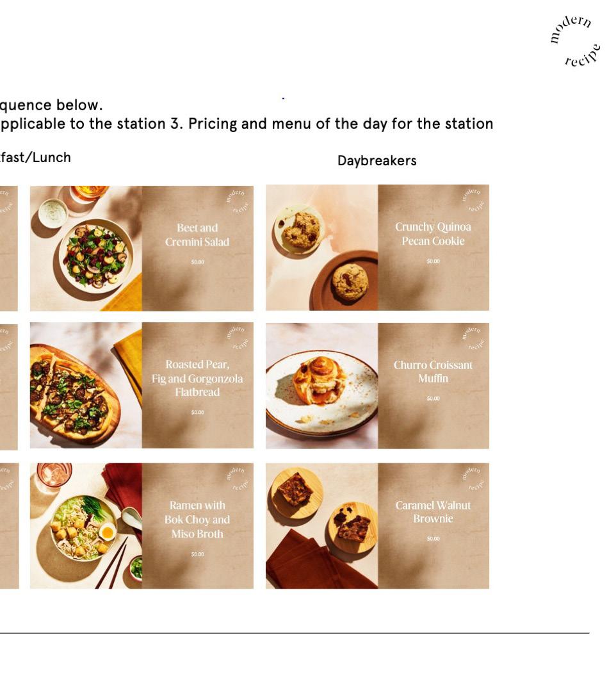Click the modern recipe logo at top right
616x692 pixels.
pos(575,41)
